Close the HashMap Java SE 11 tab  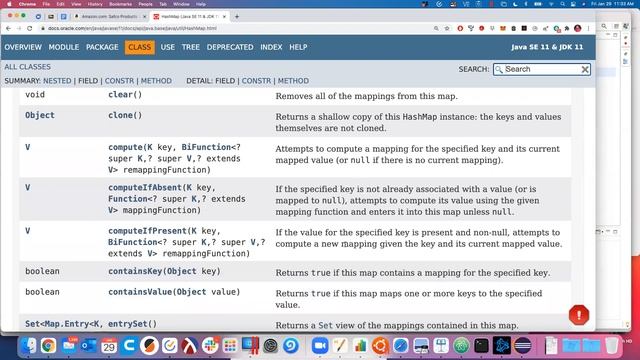click(224, 17)
